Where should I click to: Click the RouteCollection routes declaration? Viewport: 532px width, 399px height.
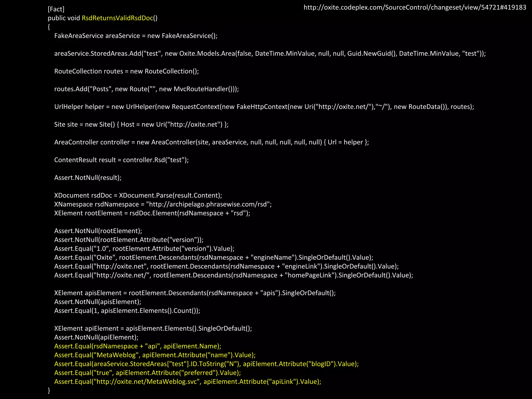127,71
